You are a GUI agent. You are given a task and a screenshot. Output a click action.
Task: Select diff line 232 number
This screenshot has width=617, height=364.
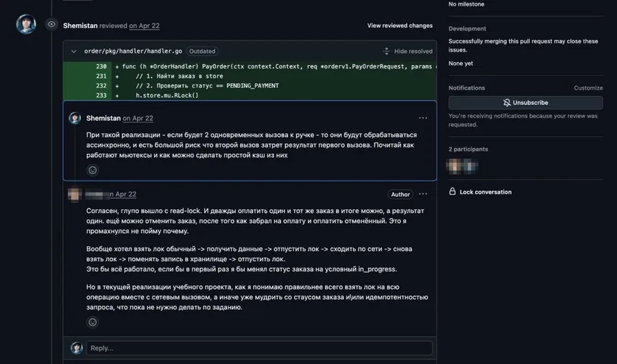coord(101,86)
